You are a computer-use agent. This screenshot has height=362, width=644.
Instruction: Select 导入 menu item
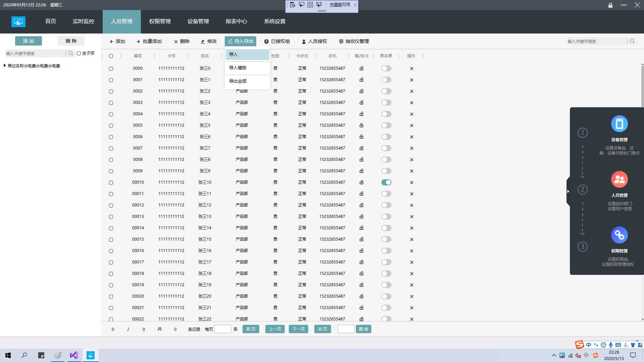[x=247, y=55]
